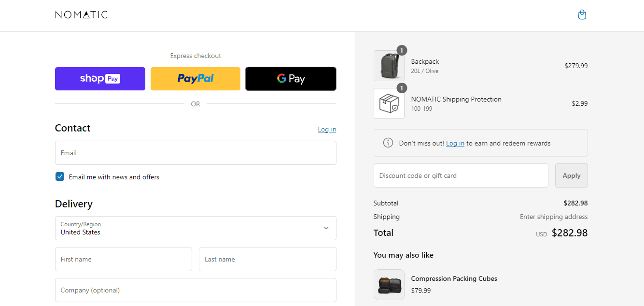Click the $279.99 backpack price
This screenshot has width=644, height=306.
click(576, 66)
